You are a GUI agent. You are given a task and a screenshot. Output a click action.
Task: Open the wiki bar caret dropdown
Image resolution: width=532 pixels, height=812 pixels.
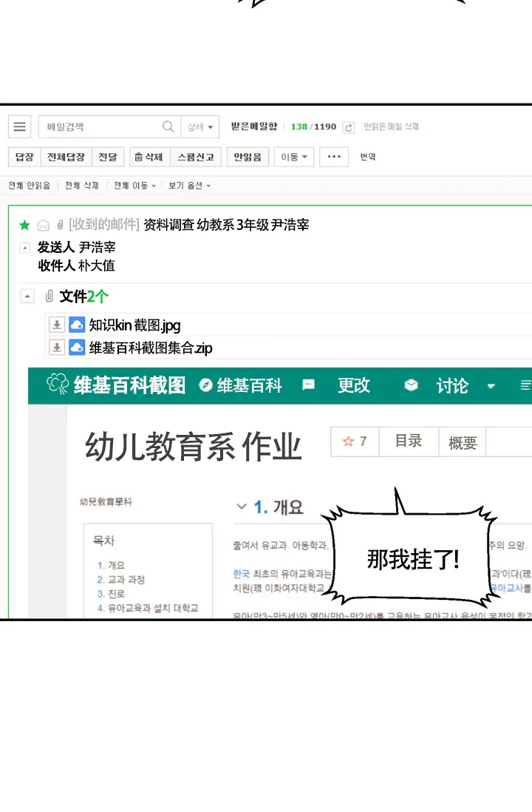coord(491,386)
